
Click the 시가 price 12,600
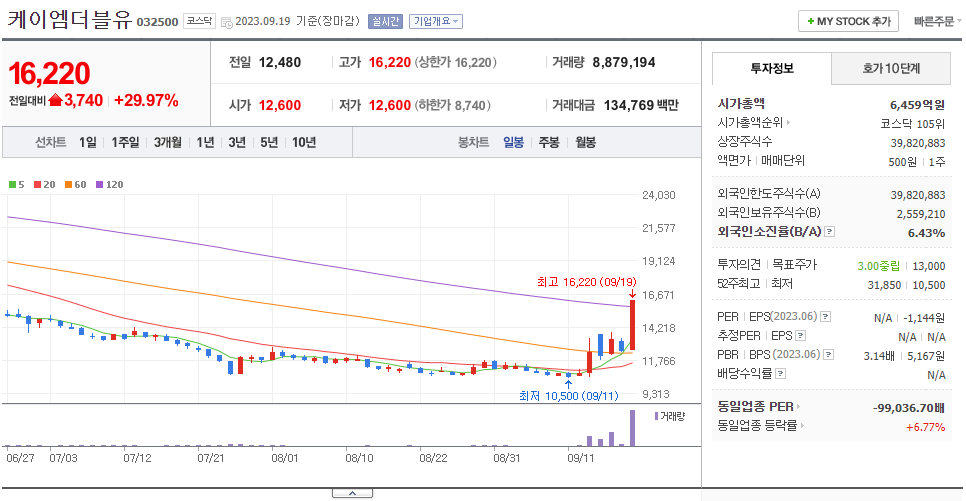click(x=280, y=105)
